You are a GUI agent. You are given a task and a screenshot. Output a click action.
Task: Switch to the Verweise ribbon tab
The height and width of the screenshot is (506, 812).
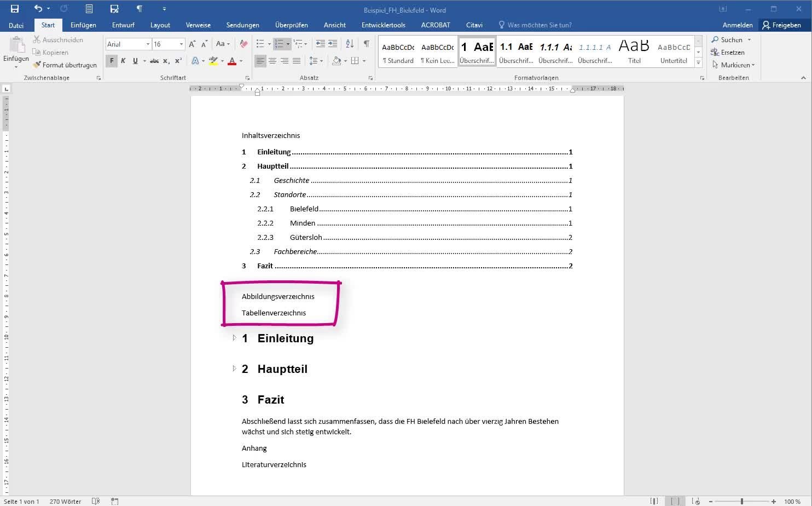tap(198, 25)
